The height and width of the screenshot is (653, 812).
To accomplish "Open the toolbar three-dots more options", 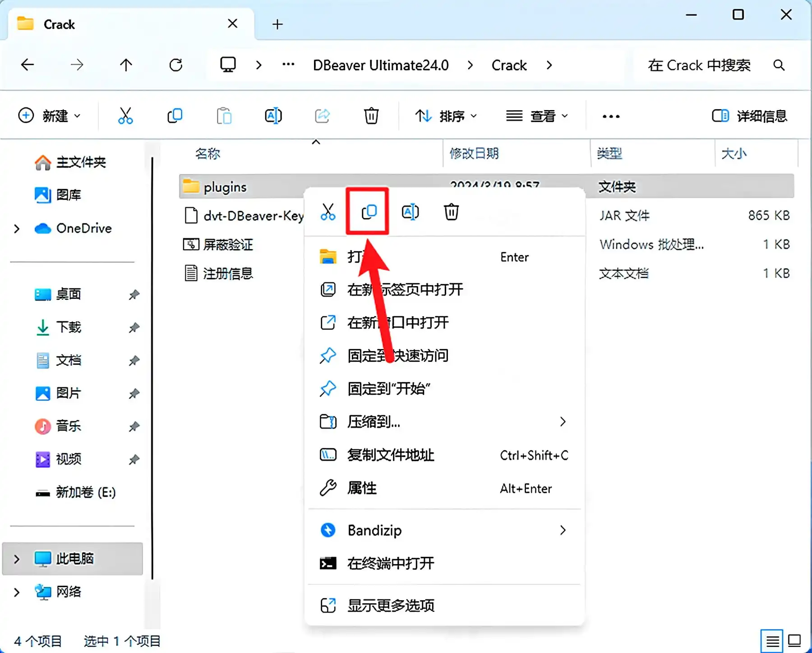I will pos(611,116).
